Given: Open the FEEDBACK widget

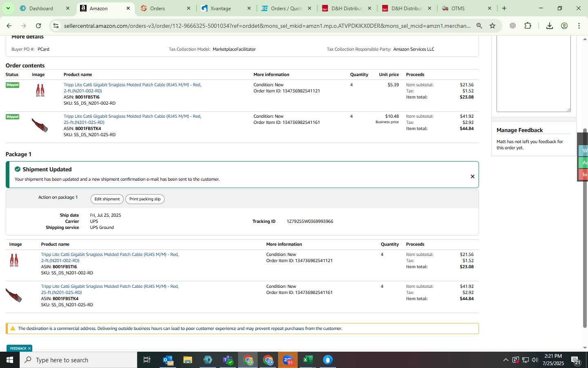Looking at the screenshot, I should (18, 348).
